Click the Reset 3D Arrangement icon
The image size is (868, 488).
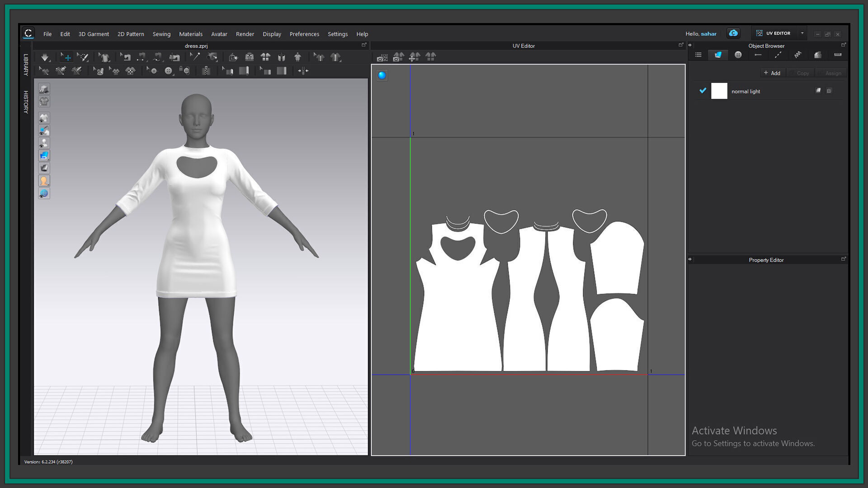click(x=282, y=57)
